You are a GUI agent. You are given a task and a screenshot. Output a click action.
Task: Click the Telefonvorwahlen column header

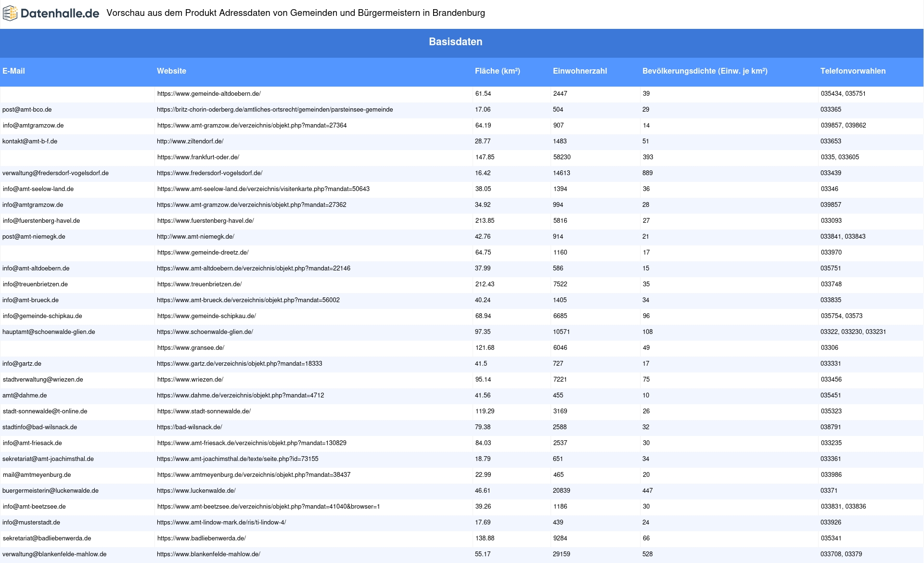tap(853, 71)
